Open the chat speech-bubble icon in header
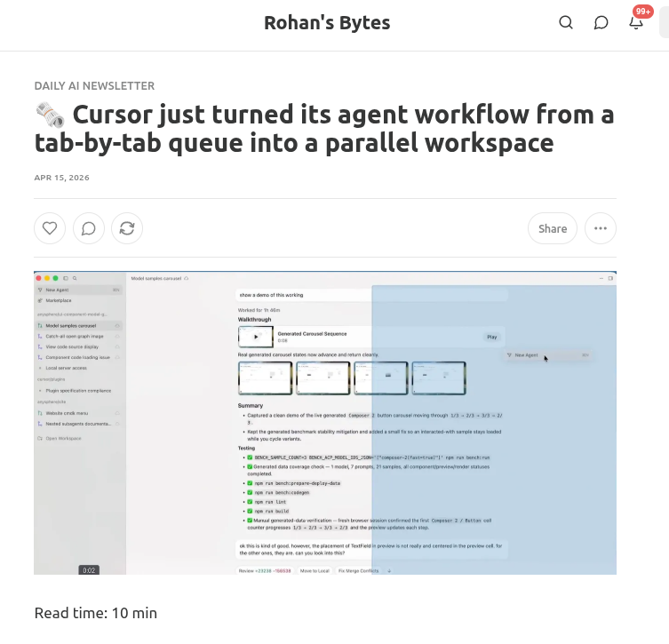Viewport: 669px width, 644px height. [x=601, y=22]
